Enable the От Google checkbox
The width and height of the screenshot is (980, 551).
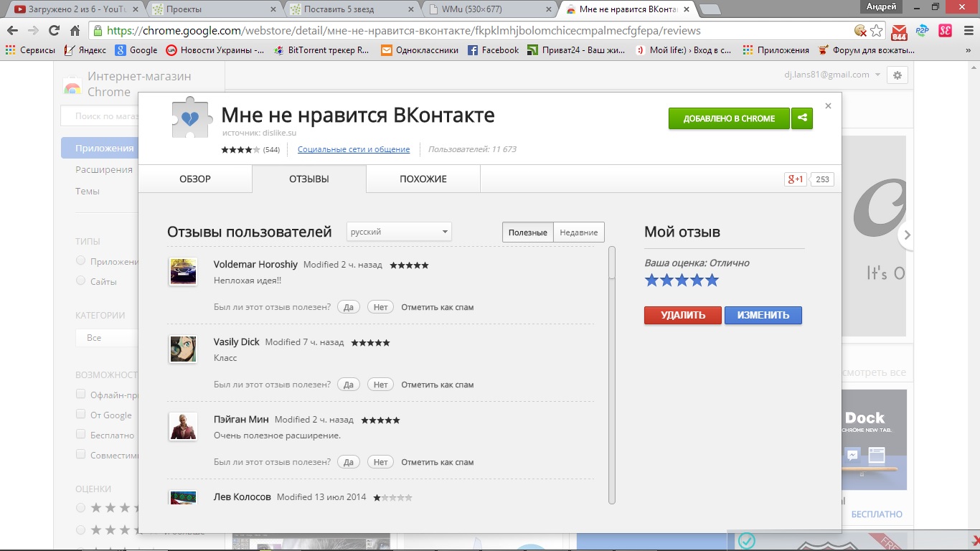coord(81,415)
